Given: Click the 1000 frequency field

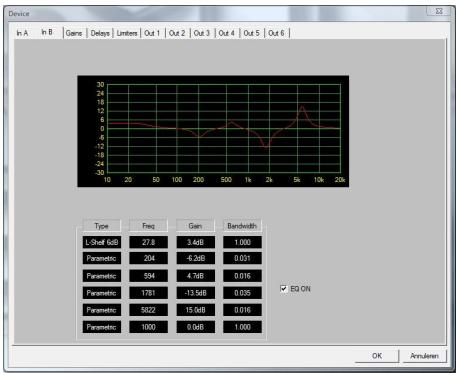Looking at the screenshot, I should click(x=149, y=327).
